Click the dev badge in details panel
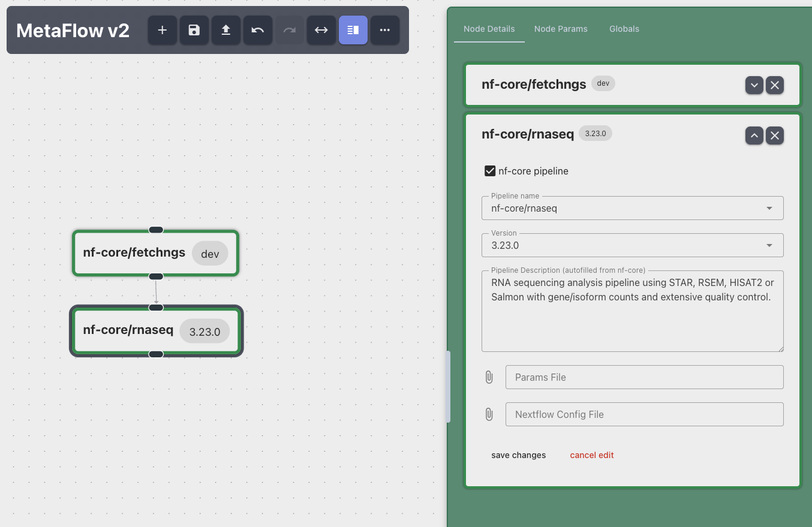This screenshot has height=527, width=812. pyautogui.click(x=603, y=83)
